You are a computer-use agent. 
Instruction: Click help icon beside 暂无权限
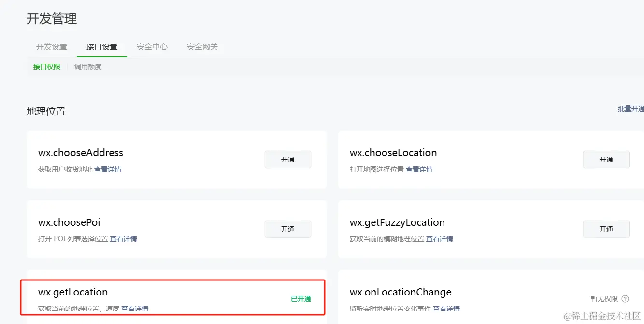coord(625,299)
